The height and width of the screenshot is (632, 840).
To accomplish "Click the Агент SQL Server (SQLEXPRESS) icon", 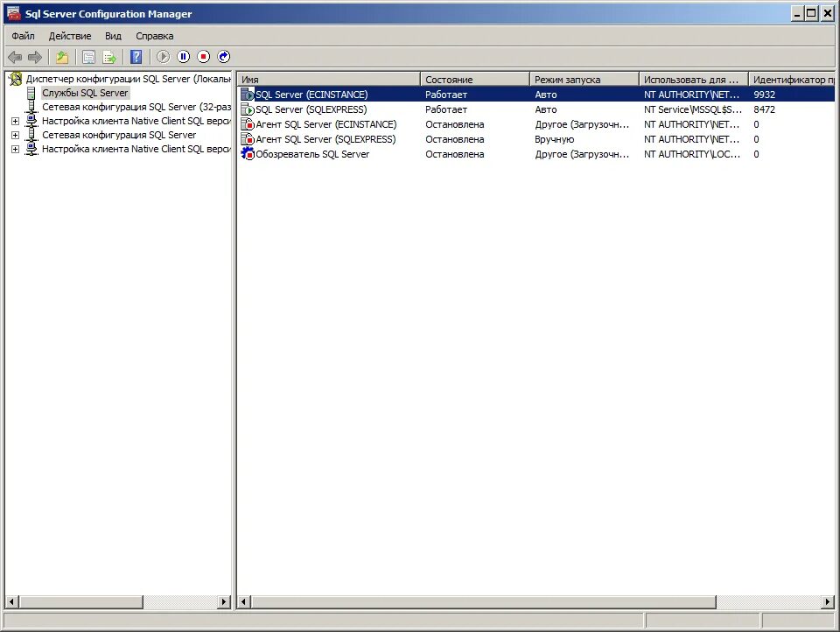I will (x=248, y=139).
